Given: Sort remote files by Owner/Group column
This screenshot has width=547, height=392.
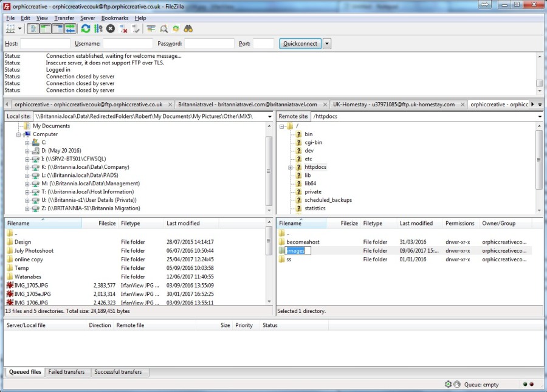Looking at the screenshot, I should (505, 223).
